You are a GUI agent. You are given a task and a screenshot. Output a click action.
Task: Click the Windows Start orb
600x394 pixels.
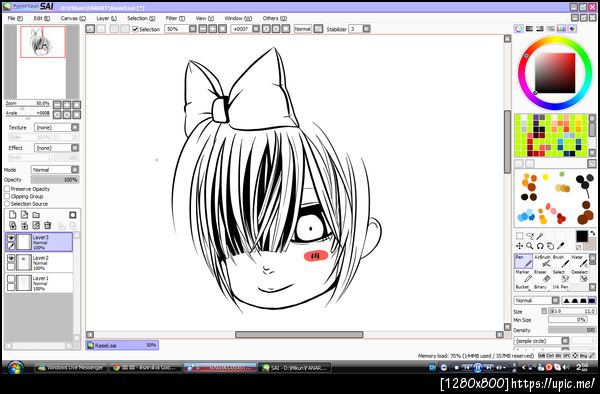coord(16,368)
